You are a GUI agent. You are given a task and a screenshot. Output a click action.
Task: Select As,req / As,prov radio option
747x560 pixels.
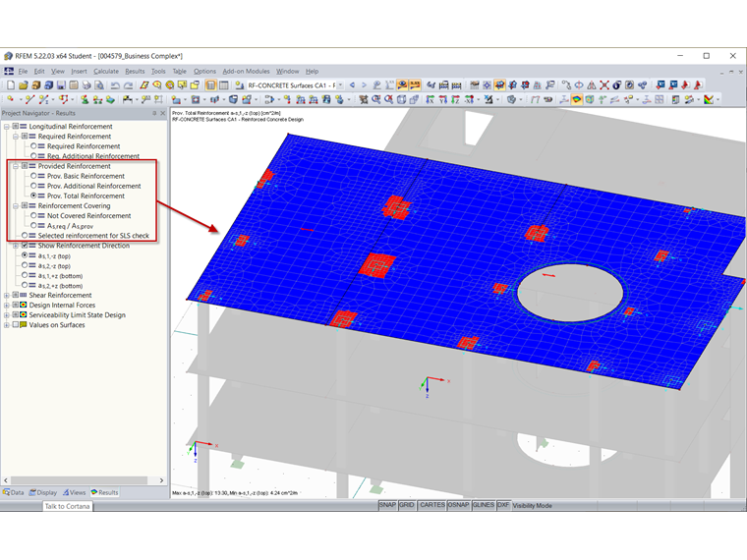(33, 225)
